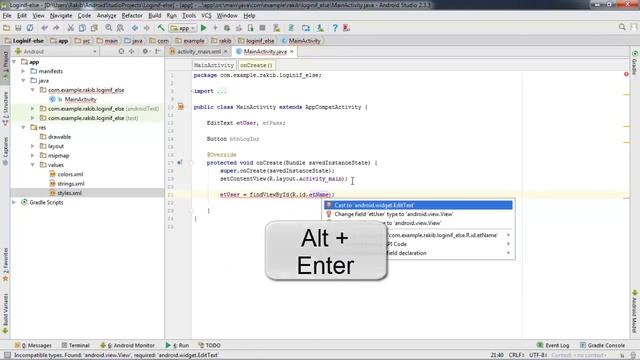The width and height of the screenshot is (640, 360).
Task: Click the etUser assignment code line
Action: pos(277,195)
